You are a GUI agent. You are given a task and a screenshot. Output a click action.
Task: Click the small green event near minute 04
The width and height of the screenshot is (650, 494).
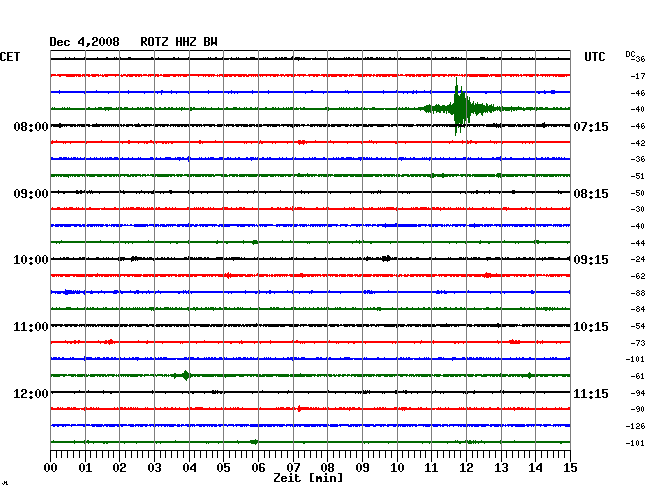coord(185,375)
